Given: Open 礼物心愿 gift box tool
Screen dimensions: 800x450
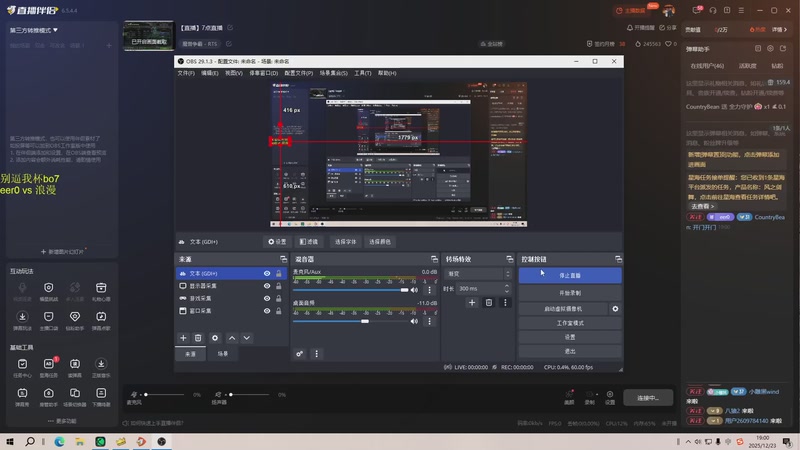Looking at the screenshot, I should coord(101,291).
